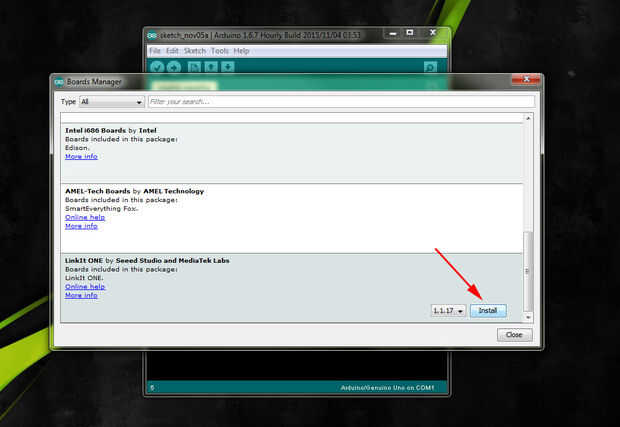Screen dimensions: 620x427
Task: Click the scrollbar up arrow in boards list
Action: click(x=528, y=118)
